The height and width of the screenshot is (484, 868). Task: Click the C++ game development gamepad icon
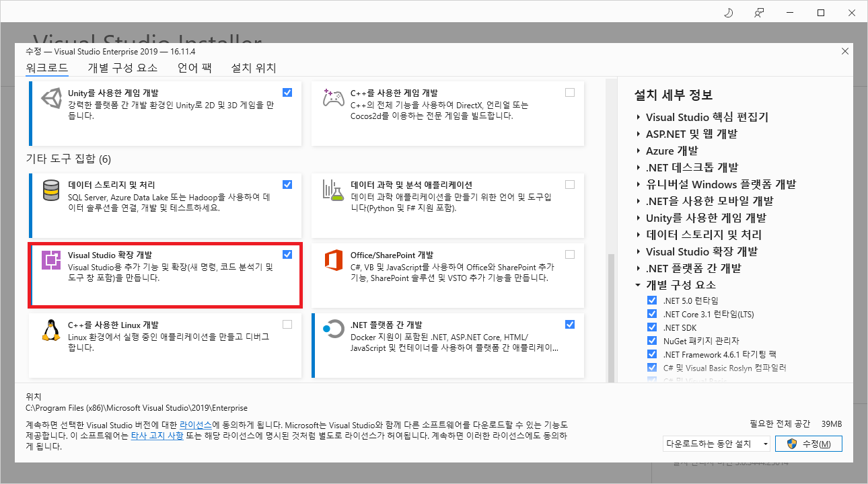pos(333,98)
